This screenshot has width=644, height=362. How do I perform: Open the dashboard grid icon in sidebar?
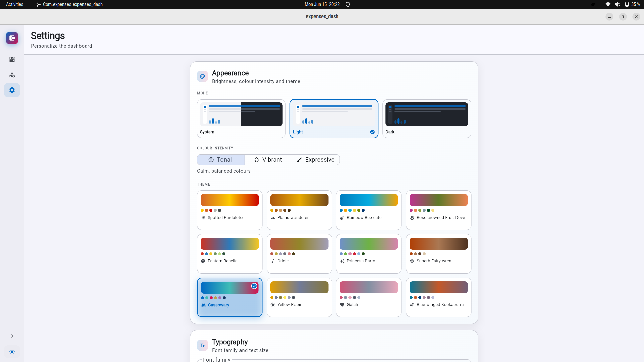click(x=12, y=59)
